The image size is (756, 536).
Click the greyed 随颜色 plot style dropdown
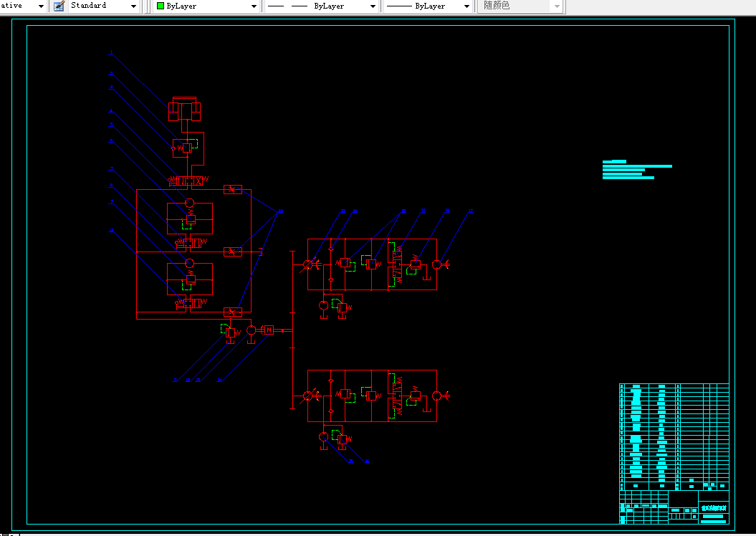tap(520, 6)
